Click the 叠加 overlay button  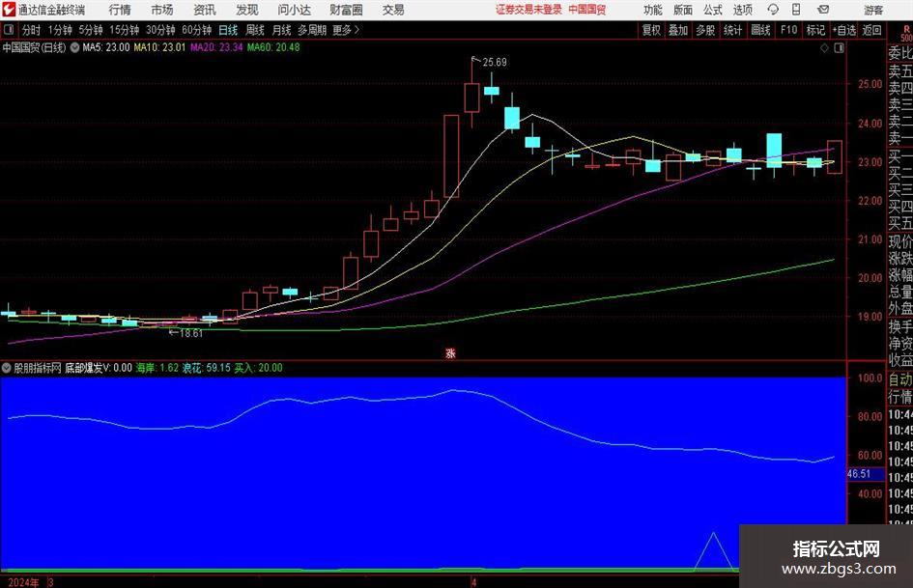click(678, 30)
